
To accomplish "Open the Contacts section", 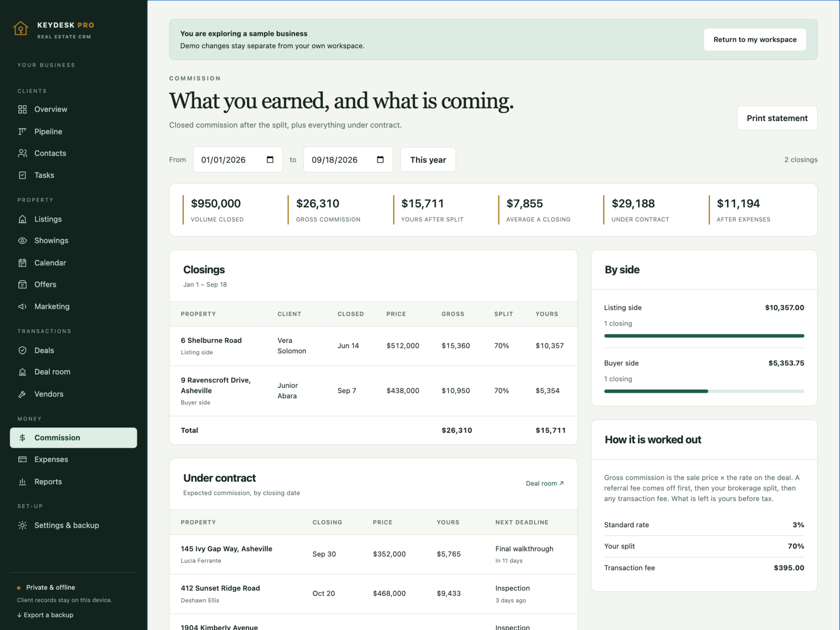I will coord(73,153).
